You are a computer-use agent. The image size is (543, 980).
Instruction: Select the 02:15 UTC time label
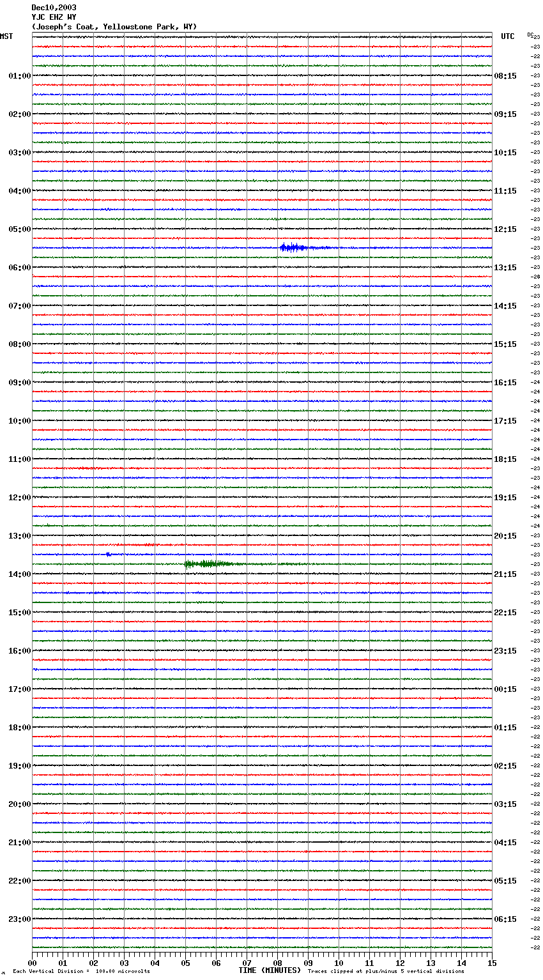[505, 766]
